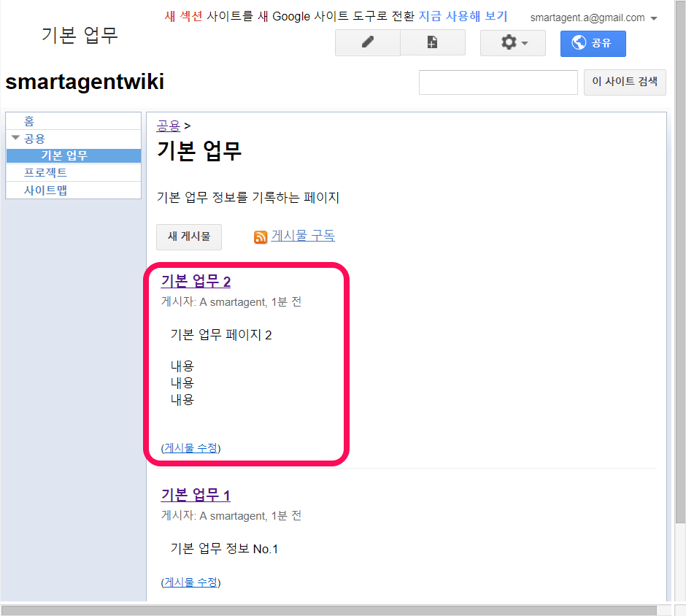The image size is (686, 616).
Task: Select 홈 in the sidebar navigation
Action: pyautogui.click(x=29, y=121)
